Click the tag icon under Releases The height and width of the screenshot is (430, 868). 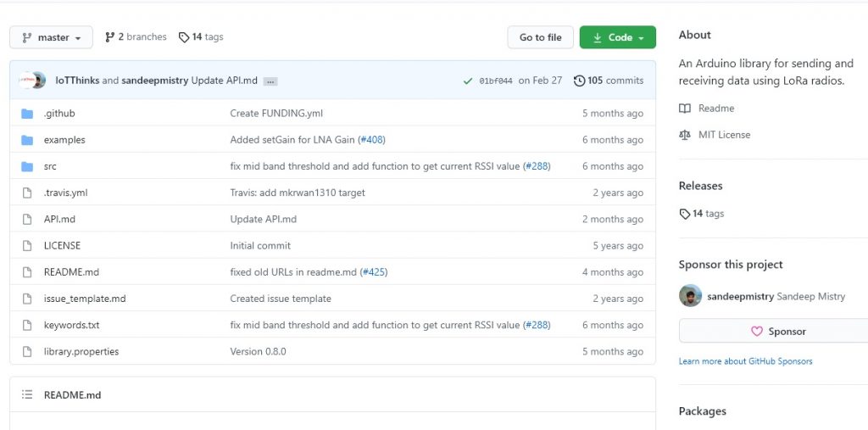685,214
